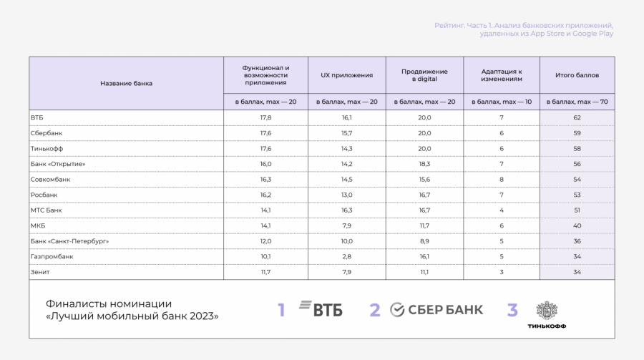Image resolution: width=644 pixels, height=360 pixels.
Task: Click the "Продвижение в digital" header
Action: click(424, 75)
